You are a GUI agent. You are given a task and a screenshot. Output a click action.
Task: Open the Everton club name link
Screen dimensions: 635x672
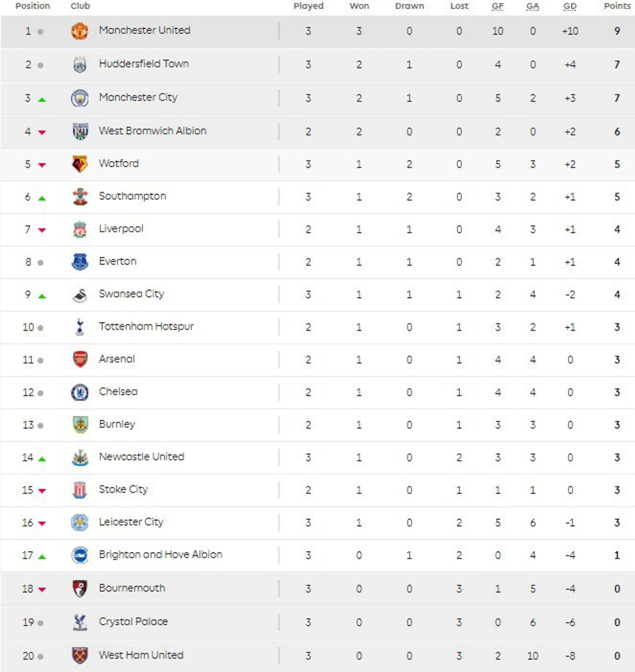coord(117,261)
